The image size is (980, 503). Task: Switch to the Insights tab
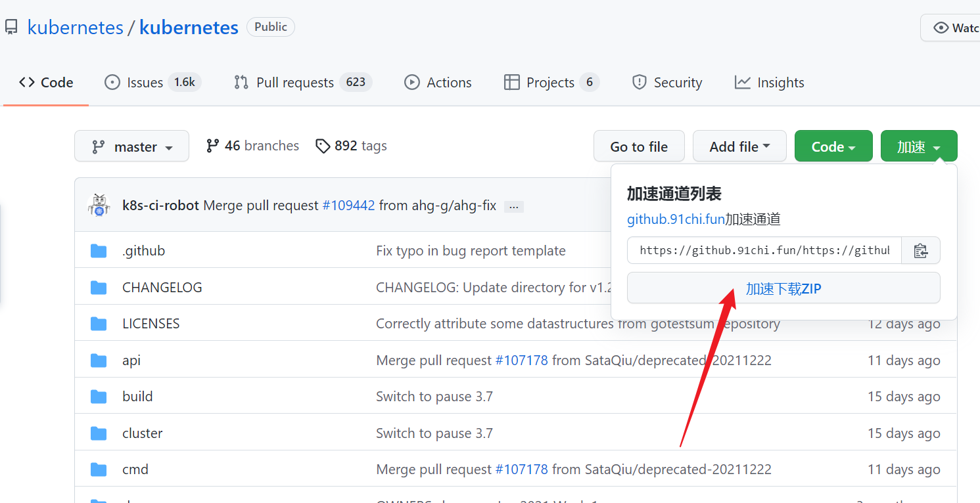[x=770, y=83]
